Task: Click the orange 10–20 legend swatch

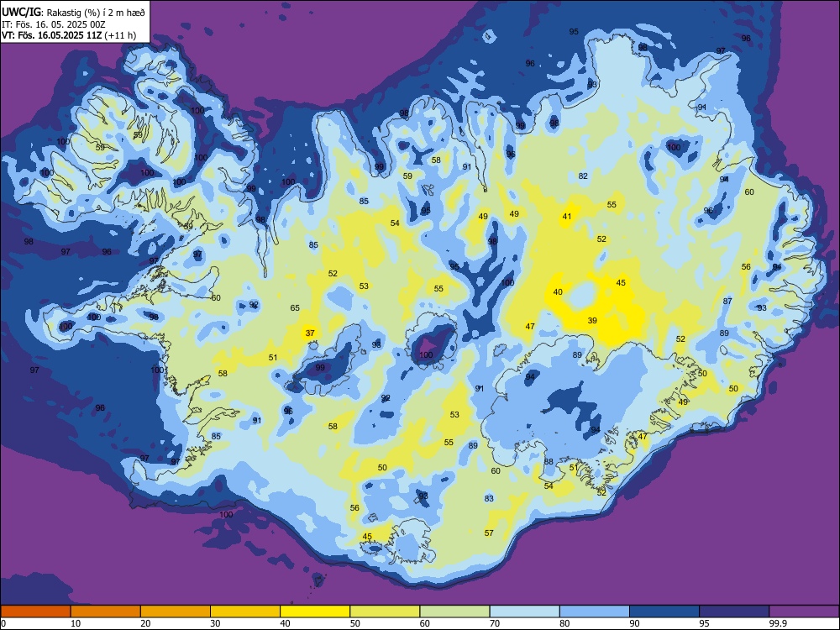Action: [106, 612]
